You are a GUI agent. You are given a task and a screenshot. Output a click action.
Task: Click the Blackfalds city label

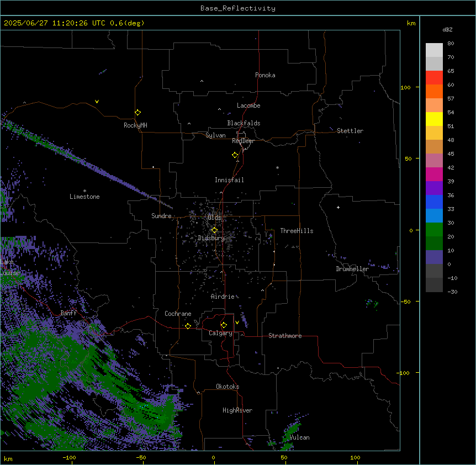coord(244,123)
